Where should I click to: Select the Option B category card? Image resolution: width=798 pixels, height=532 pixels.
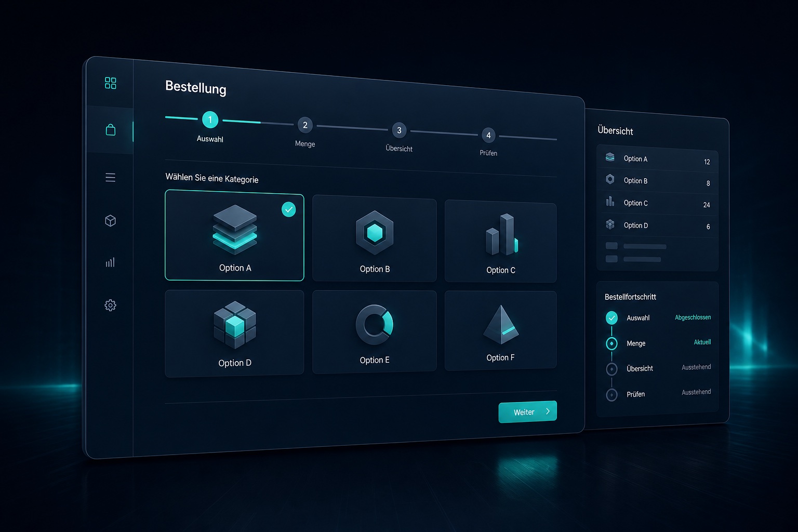(375, 238)
